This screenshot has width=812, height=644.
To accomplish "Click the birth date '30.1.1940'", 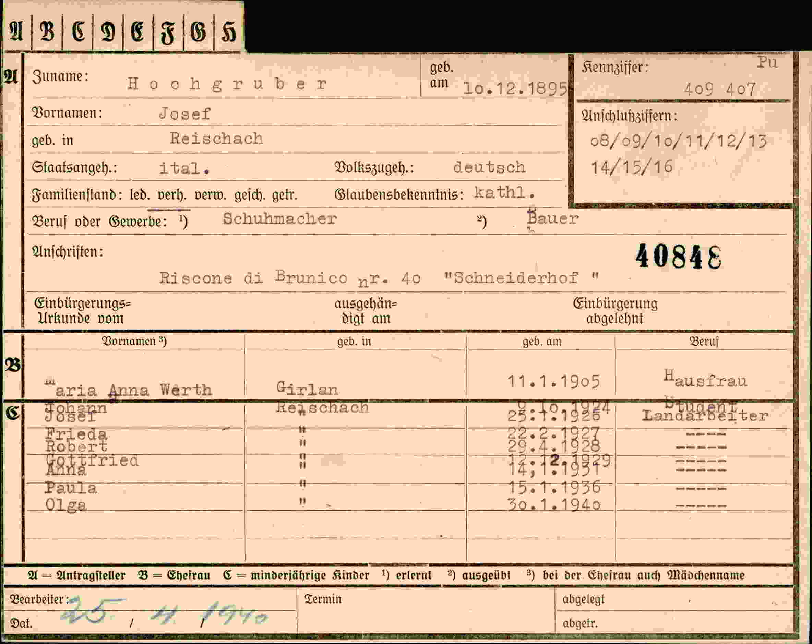I will point(554,505).
